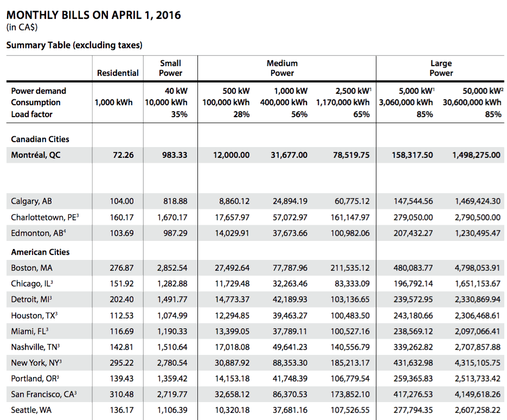
Task: Click the title Monthly Bills on April 1, 2016
Action: 93,15
